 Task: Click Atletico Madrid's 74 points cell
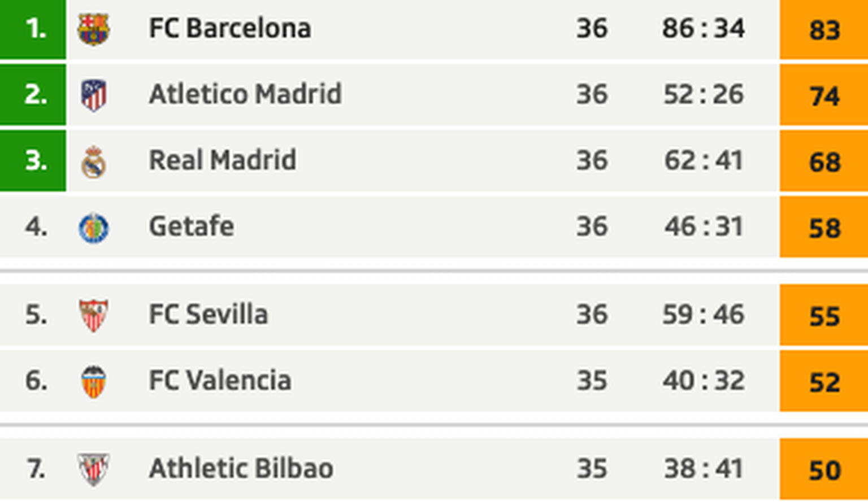tap(823, 95)
